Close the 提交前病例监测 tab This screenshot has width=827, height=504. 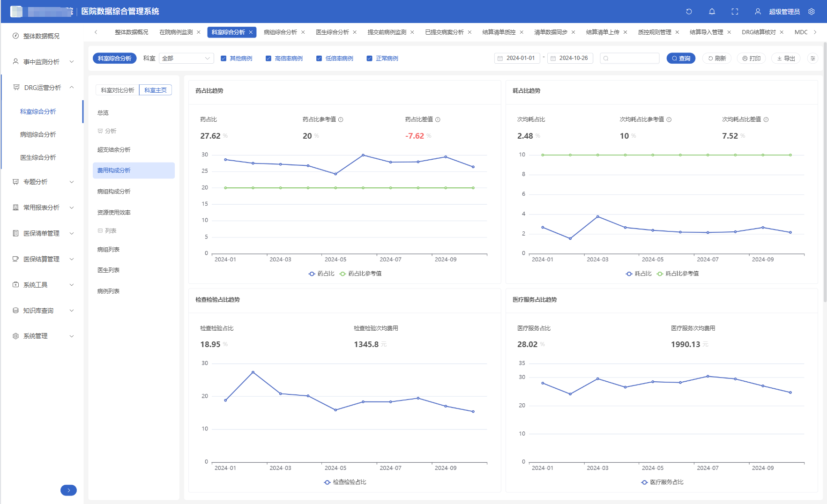pyautogui.click(x=412, y=32)
